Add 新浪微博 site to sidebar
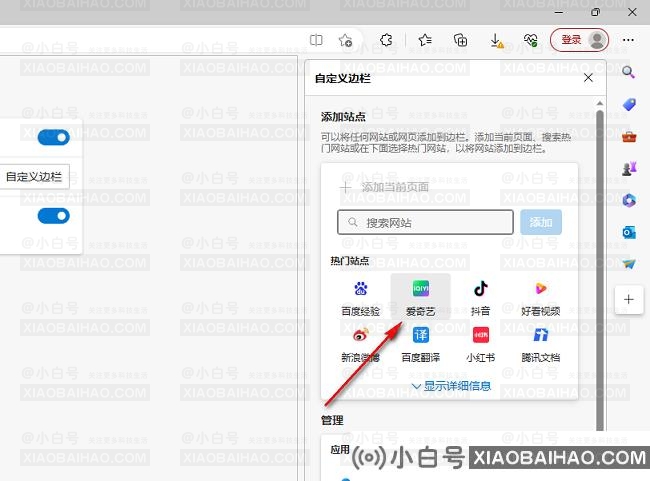This screenshot has height=481, width=650. coord(360,344)
